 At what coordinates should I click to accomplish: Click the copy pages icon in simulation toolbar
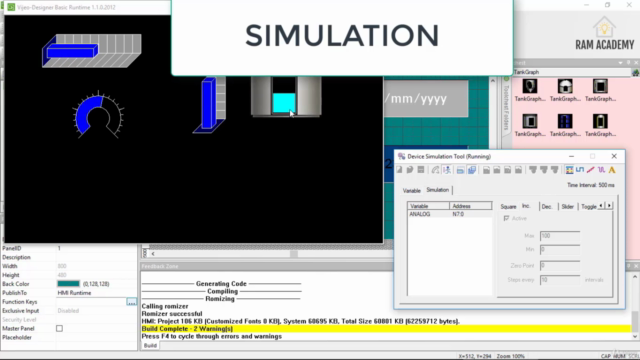tap(410, 170)
